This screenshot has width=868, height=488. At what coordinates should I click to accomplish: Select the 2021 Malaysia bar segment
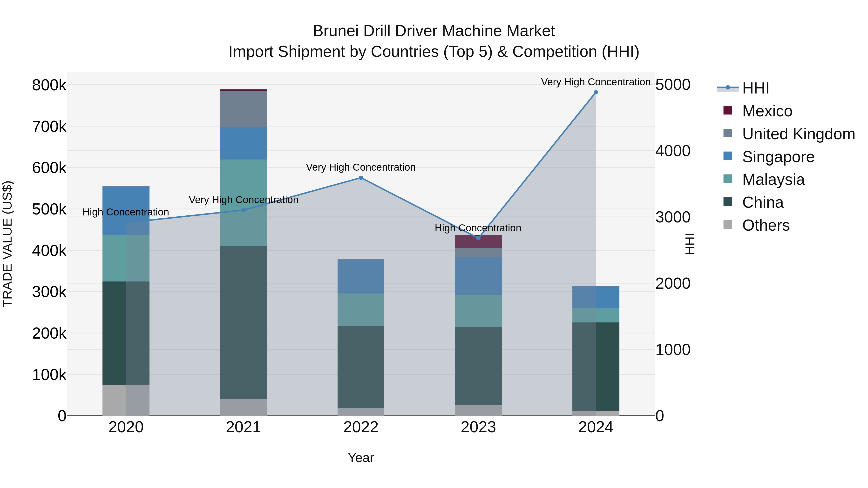(x=243, y=203)
